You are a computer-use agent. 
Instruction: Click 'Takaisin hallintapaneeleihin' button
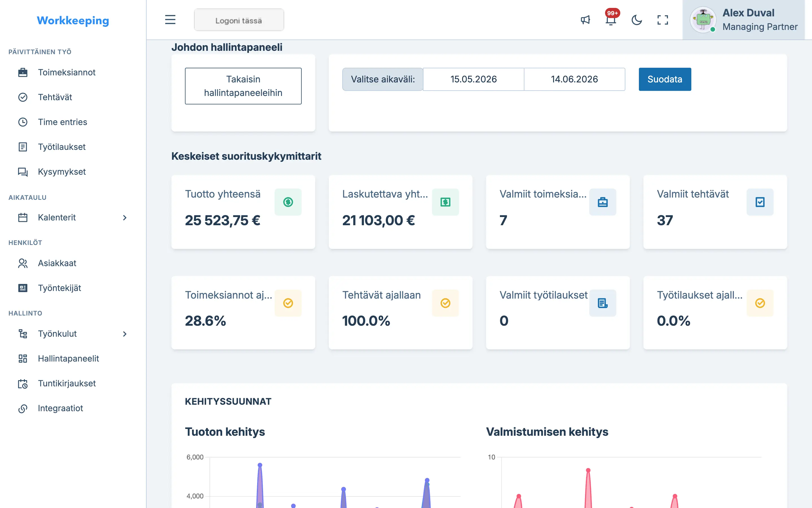coord(243,86)
